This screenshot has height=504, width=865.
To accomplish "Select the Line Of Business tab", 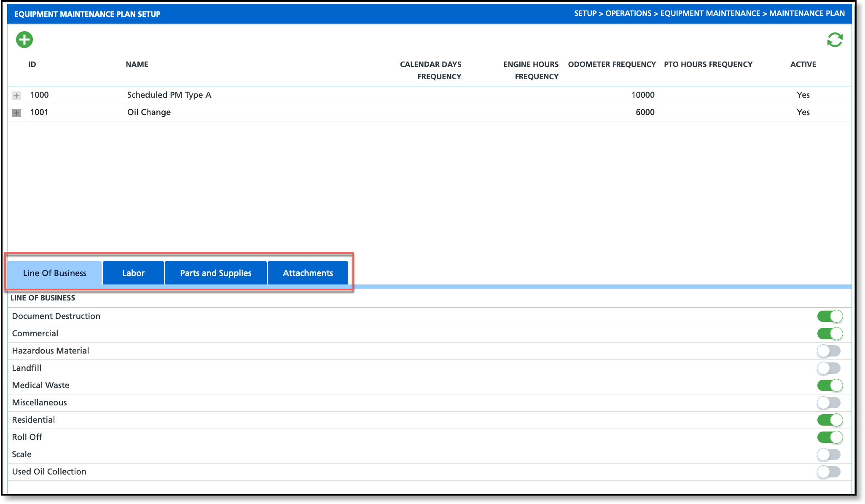I will pyautogui.click(x=55, y=273).
